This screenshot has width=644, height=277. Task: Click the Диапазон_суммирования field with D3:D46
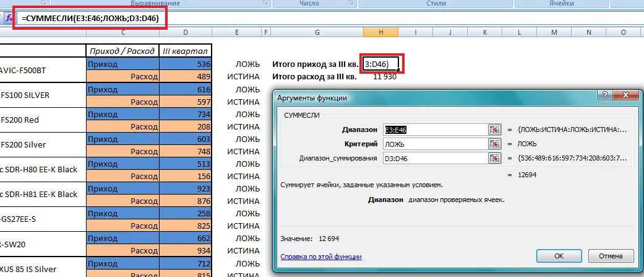[436, 158]
